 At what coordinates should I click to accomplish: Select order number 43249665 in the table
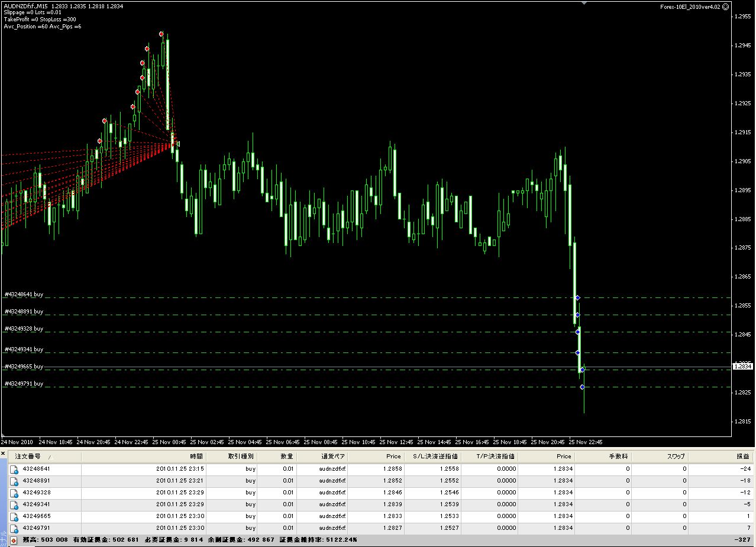coord(36,516)
